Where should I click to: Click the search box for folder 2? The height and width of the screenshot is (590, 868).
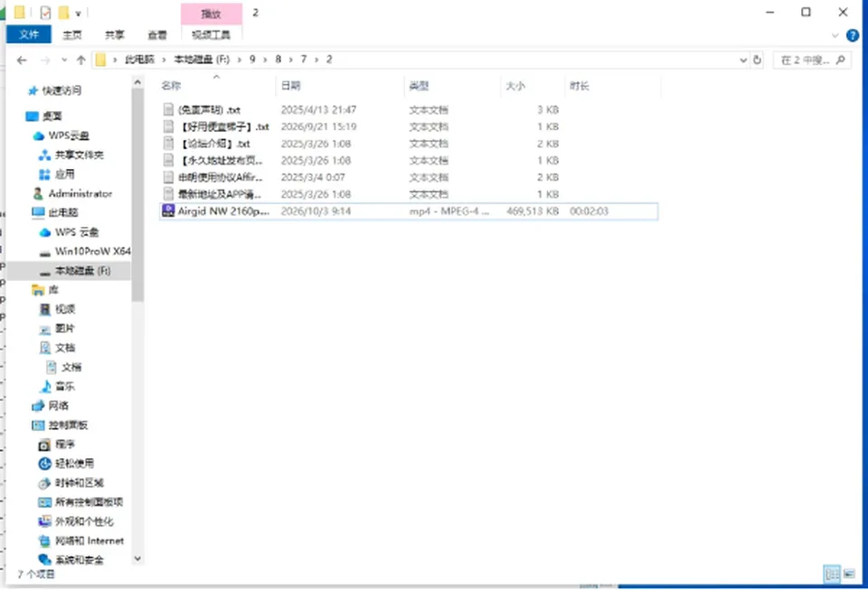pyautogui.click(x=812, y=60)
